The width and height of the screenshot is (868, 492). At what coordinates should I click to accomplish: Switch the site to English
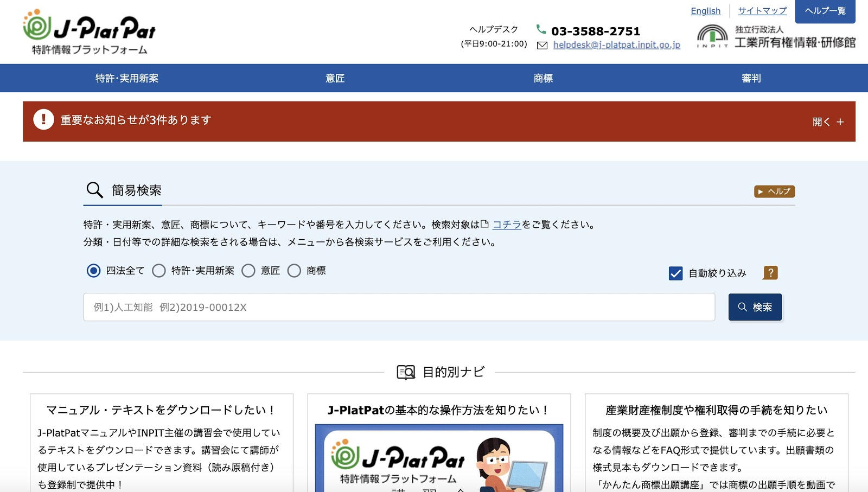point(705,11)
